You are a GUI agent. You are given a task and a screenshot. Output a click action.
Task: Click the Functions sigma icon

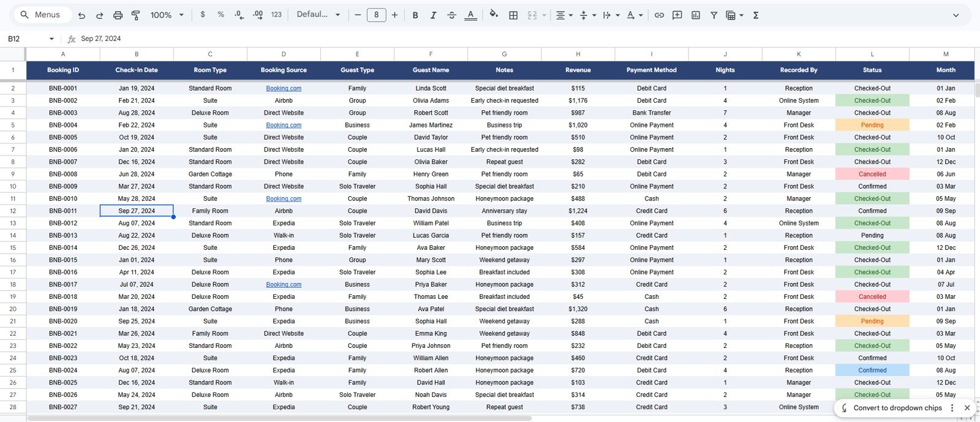point(756,15)
